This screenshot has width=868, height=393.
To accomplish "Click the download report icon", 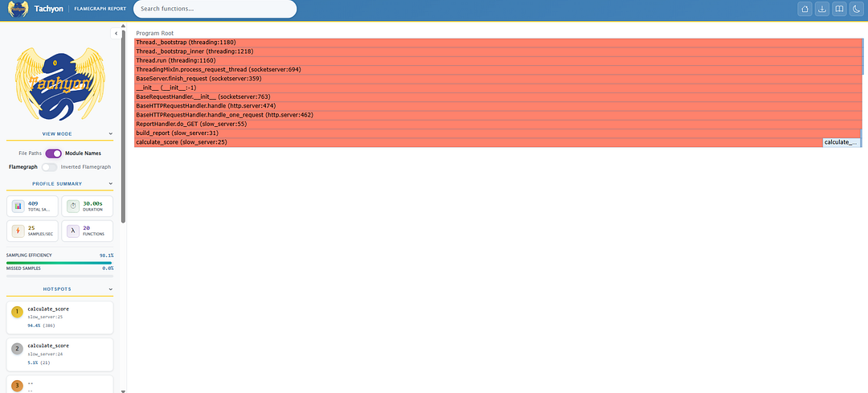I will coord(822,9).
